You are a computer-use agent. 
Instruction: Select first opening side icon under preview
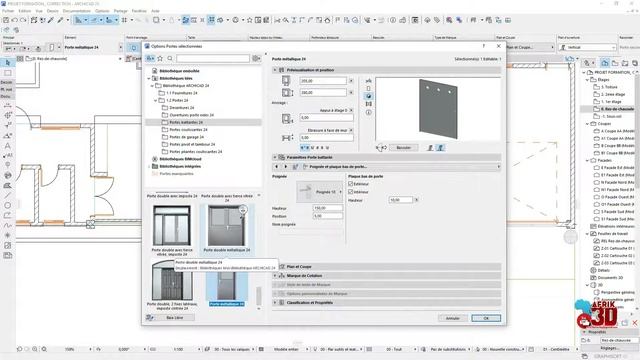pos(430,147)
